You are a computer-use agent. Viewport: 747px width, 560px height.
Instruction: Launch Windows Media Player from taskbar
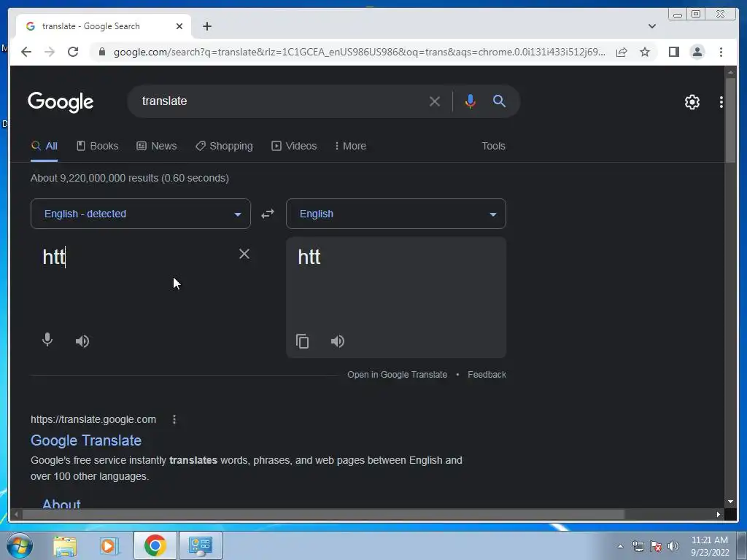(x=108, y=545)
